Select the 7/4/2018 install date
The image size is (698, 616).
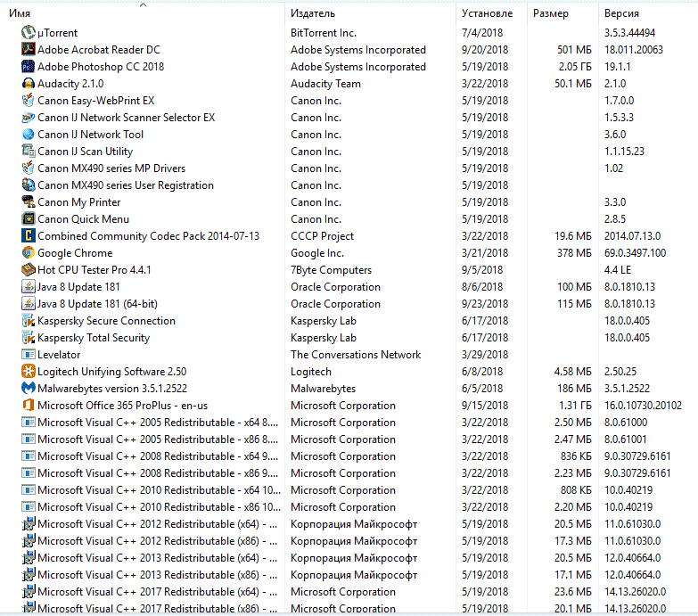(x=482, y=32)
